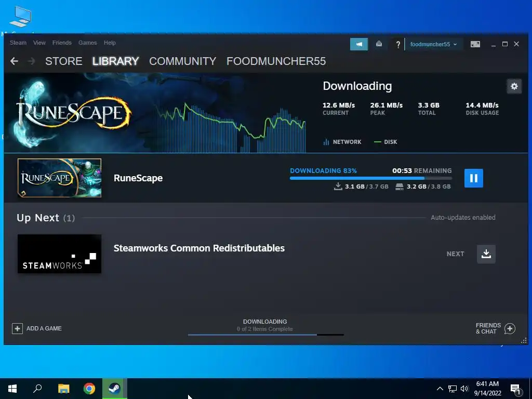Start Steamworks Common Redistributables download now
The image size is (532, 399).
point(486,254)
